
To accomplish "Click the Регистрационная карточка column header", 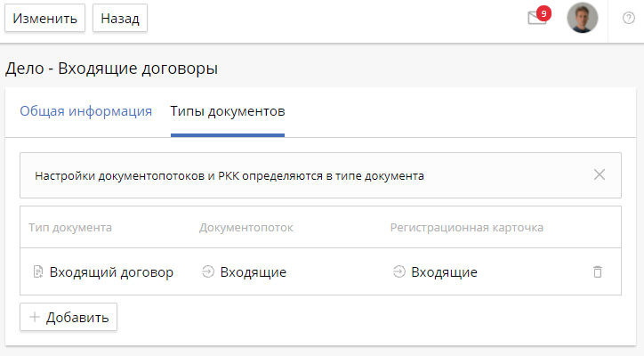I will 466,227.
